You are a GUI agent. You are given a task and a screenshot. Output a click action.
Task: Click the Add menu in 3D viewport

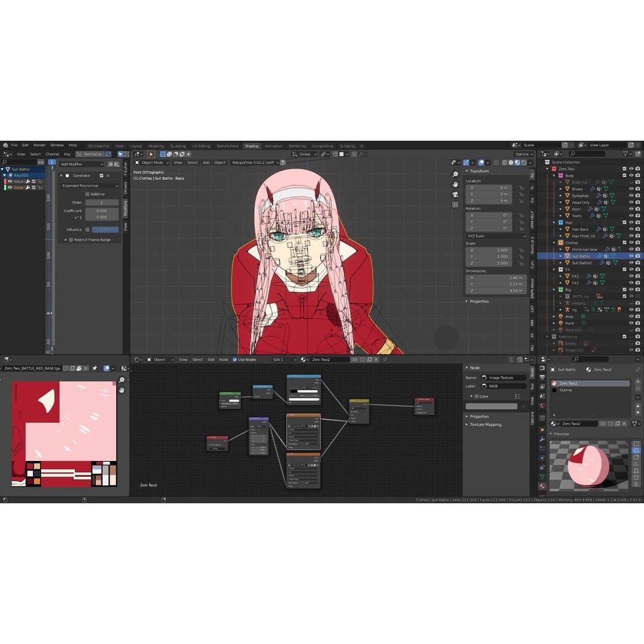coord(206,163)
